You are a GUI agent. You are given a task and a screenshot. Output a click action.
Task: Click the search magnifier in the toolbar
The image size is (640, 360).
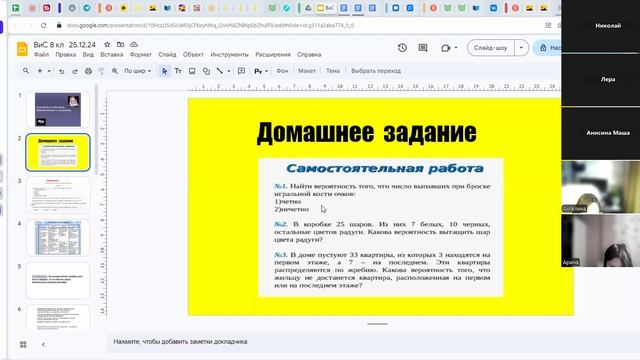[x=26, y=71]
